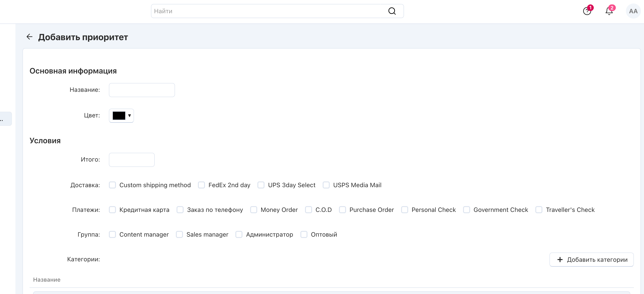Open the notifications bell
Screen dimensions: 644x294
coord(609,11)
